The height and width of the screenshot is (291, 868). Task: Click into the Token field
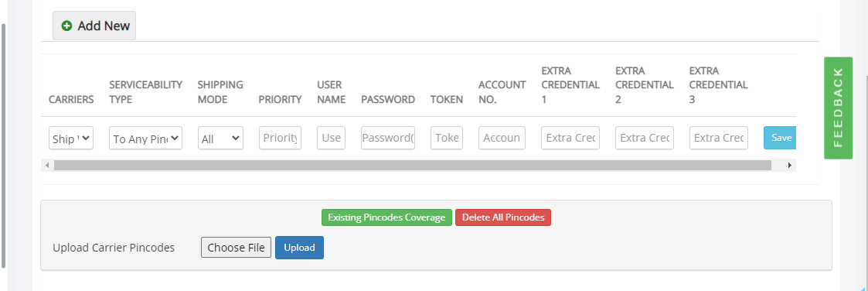pos(447,138)
